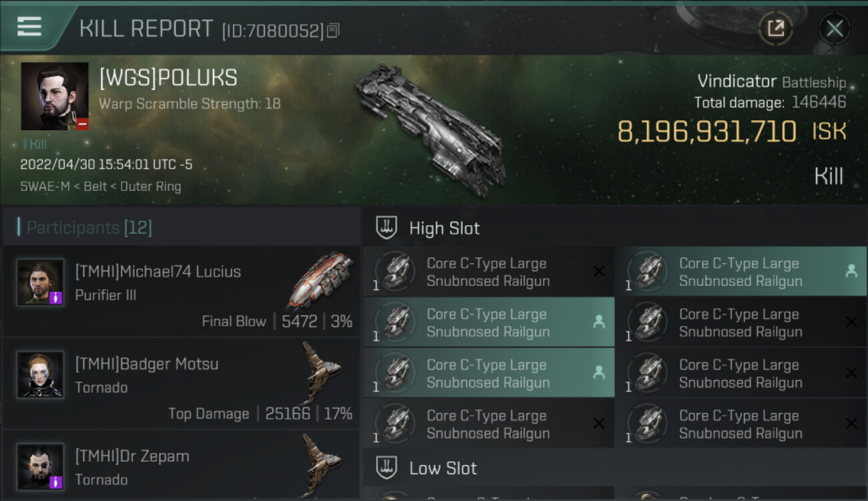Click Dr Zepam info badge
This screenshot has width=868, height=501.
click(57, 482)
